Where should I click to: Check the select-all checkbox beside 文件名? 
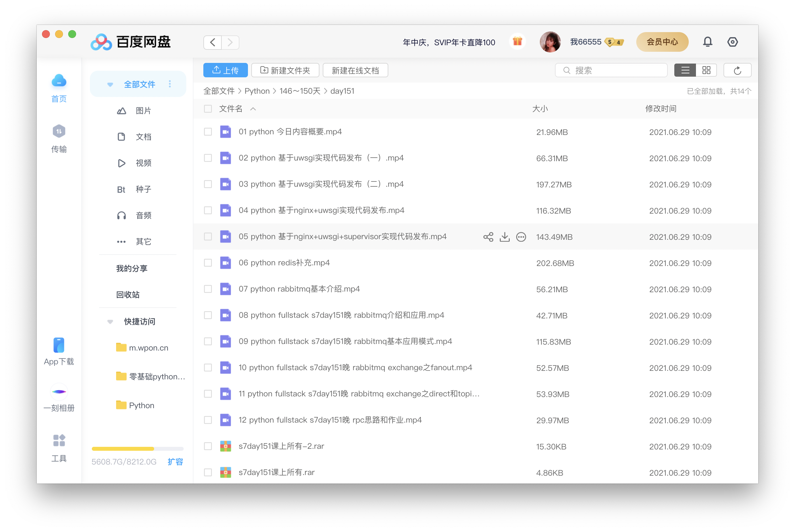[x=208, y=109]
